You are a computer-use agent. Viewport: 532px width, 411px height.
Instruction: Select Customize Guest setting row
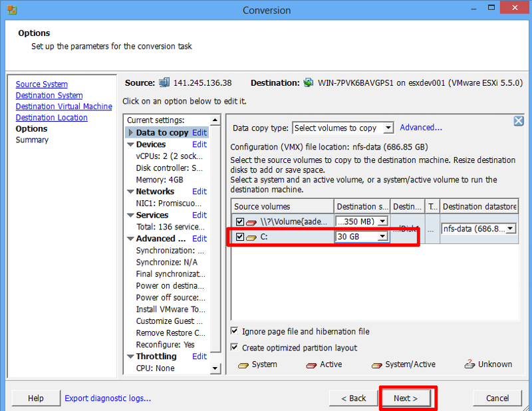click(169, 321)
